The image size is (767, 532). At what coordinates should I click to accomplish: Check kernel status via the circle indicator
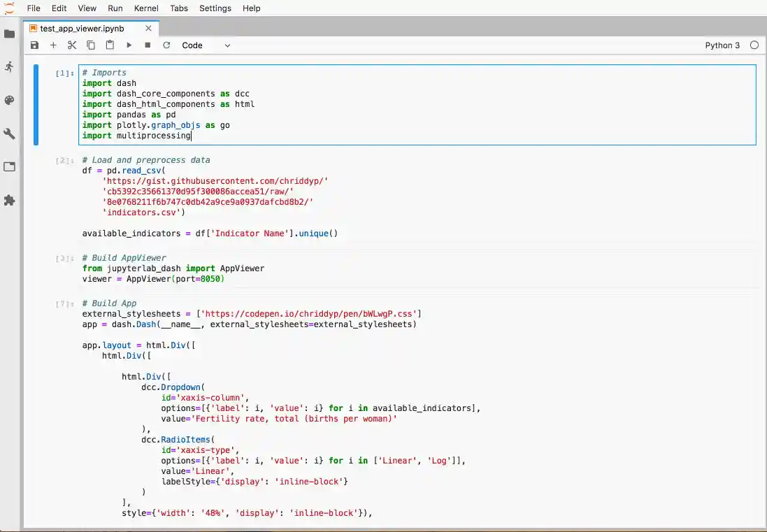(x=754, y=45)
